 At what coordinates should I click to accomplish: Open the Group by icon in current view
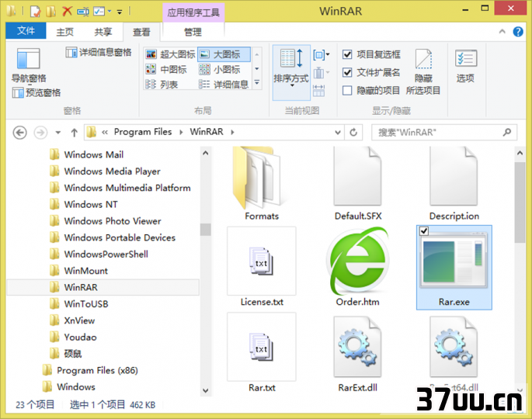(321, 54)
